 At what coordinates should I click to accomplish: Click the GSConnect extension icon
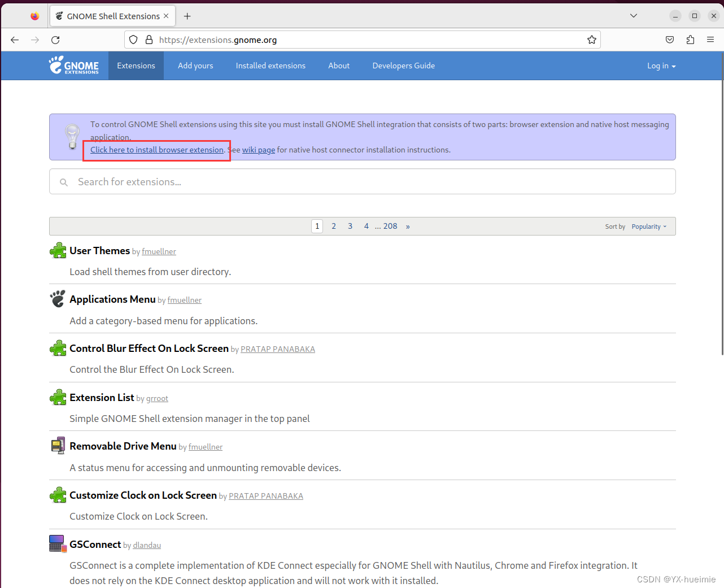pyautogui.click(x=58, y=543)
